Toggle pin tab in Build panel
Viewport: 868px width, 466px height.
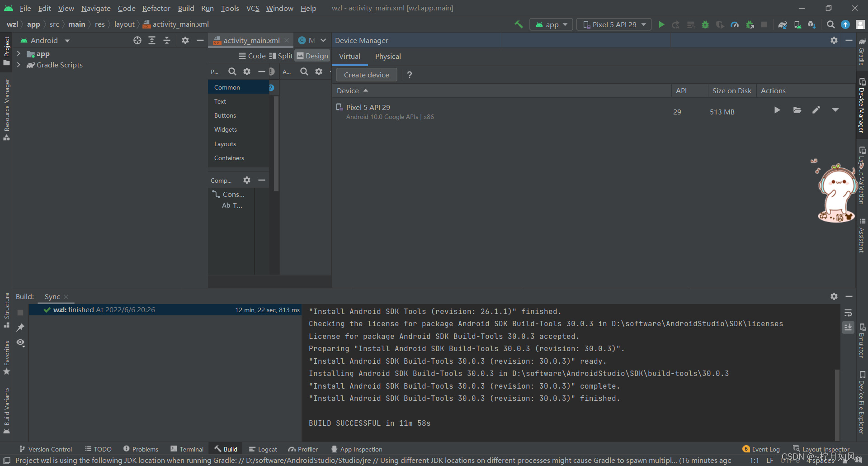tap(20, 327)
